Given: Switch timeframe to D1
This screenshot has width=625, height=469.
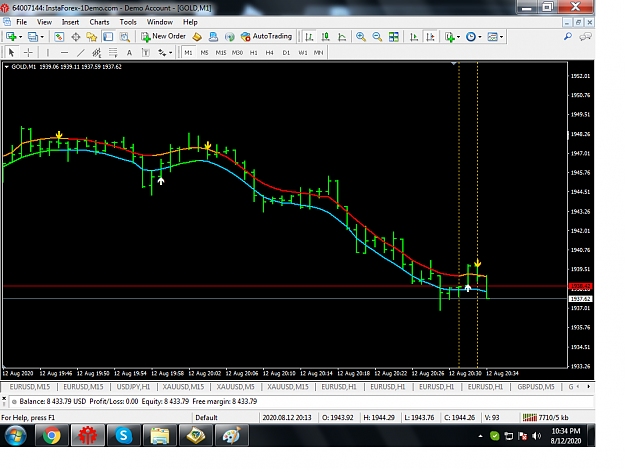Looking at the screenshot, I should pos(286,53).
